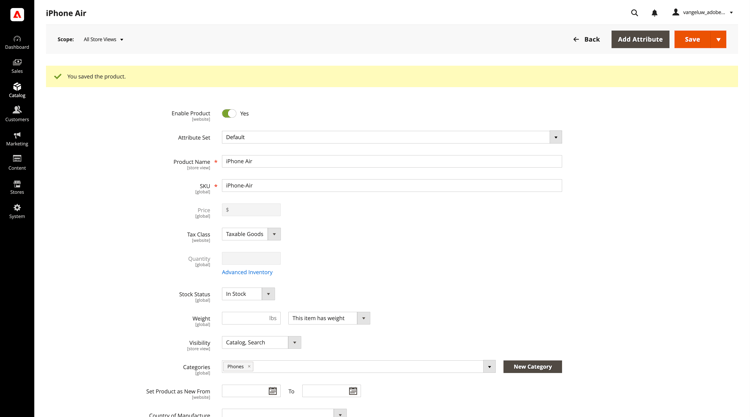Image resolution: width=750 pixels, height=417 pixels.
Task: Open the Marketing sidebar menu
Action: point(17,139)
